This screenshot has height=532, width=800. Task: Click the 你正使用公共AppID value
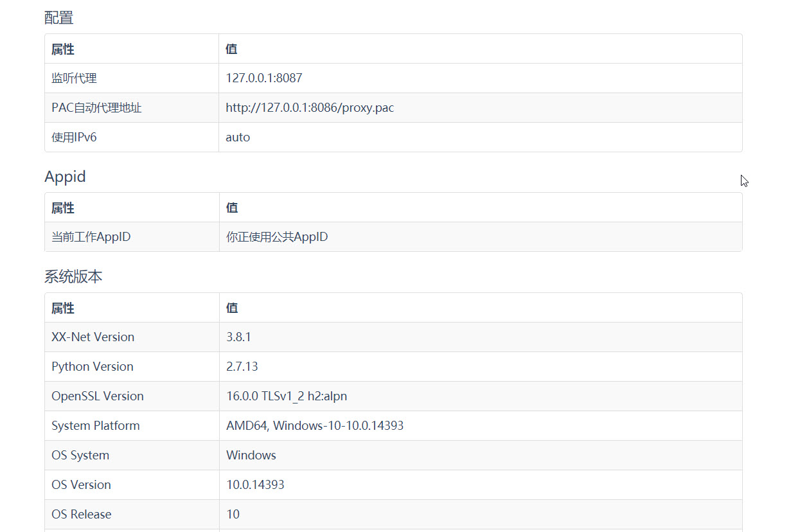[x=276, y=236]
